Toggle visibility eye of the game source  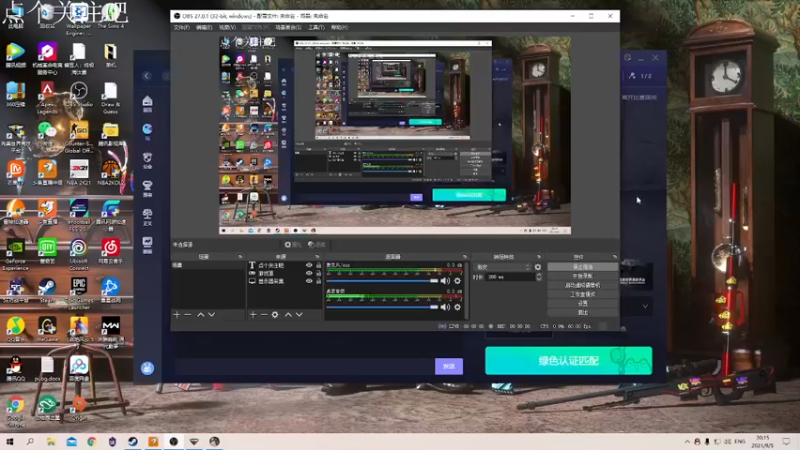pos(309,273)
